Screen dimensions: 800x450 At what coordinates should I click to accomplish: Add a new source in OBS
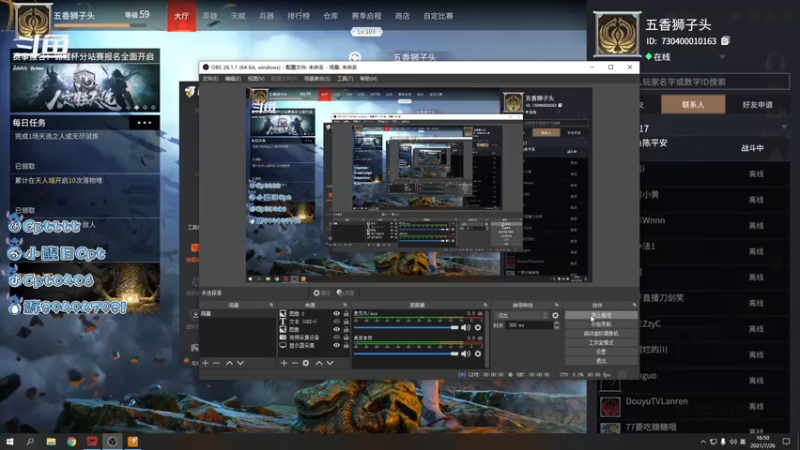[284, 363]
